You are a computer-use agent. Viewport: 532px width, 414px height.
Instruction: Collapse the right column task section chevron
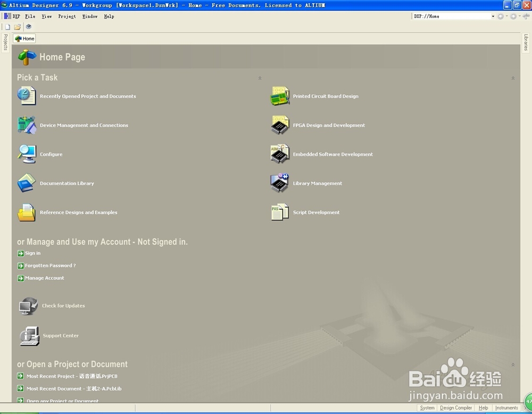pyautogui.click(x=513, y=78)
